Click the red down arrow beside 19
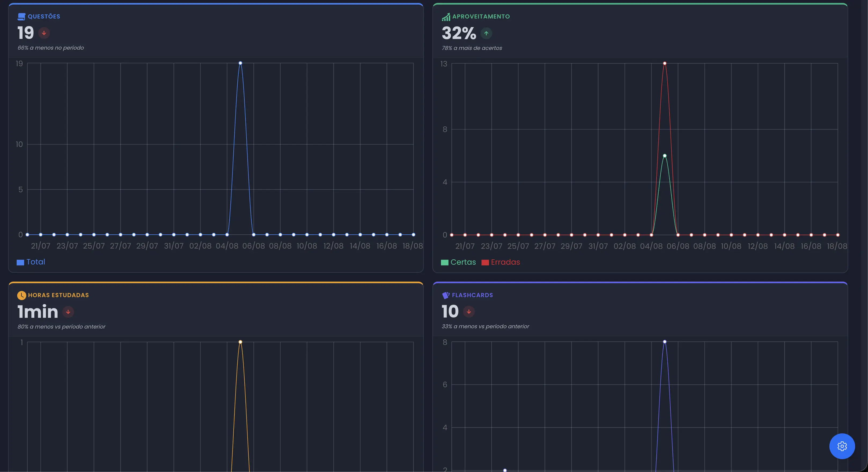The height and width of the screenshot is (472, 868). (44, 33)
